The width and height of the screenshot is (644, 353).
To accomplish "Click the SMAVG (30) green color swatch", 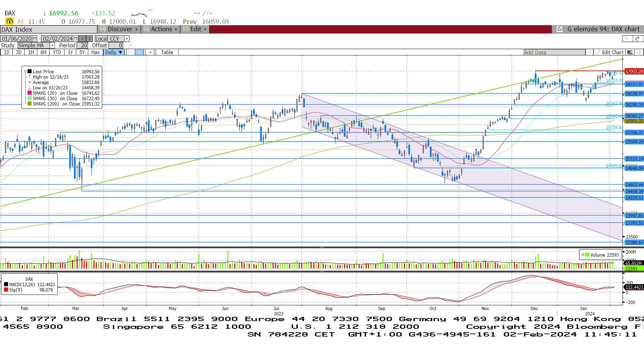I will (30, 98).
